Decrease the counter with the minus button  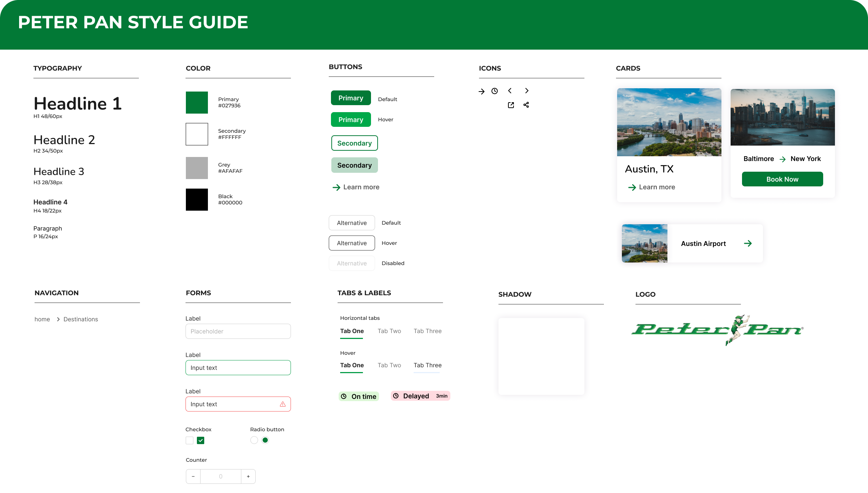193,476
